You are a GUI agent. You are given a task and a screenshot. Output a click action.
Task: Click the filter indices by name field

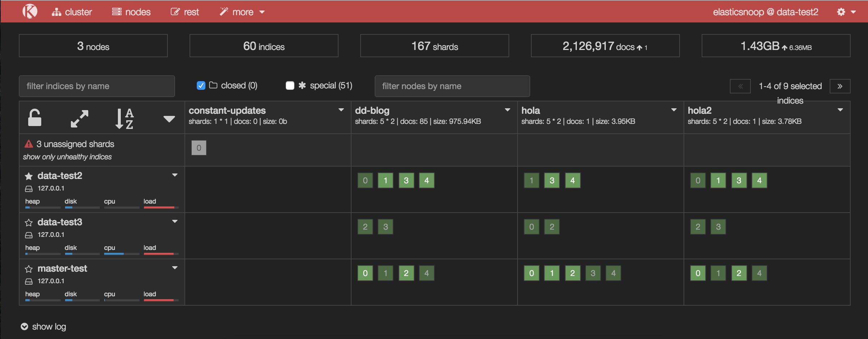click(97, 86)
